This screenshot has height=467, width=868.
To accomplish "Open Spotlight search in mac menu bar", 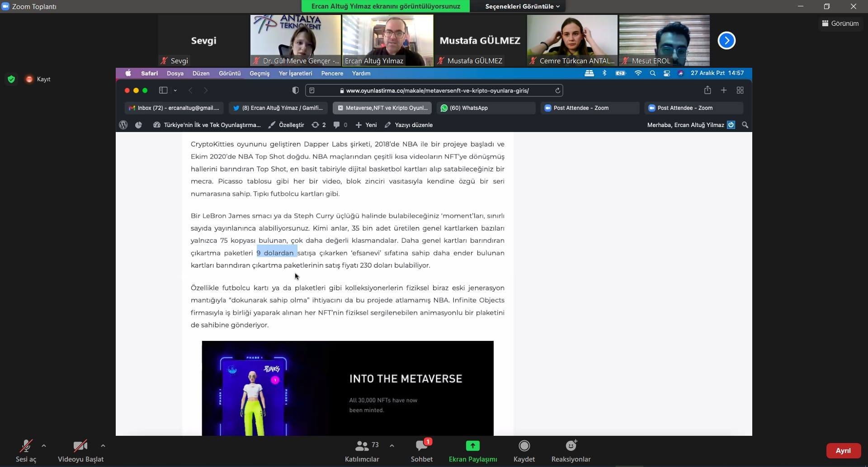I will (x=652, y=73).
